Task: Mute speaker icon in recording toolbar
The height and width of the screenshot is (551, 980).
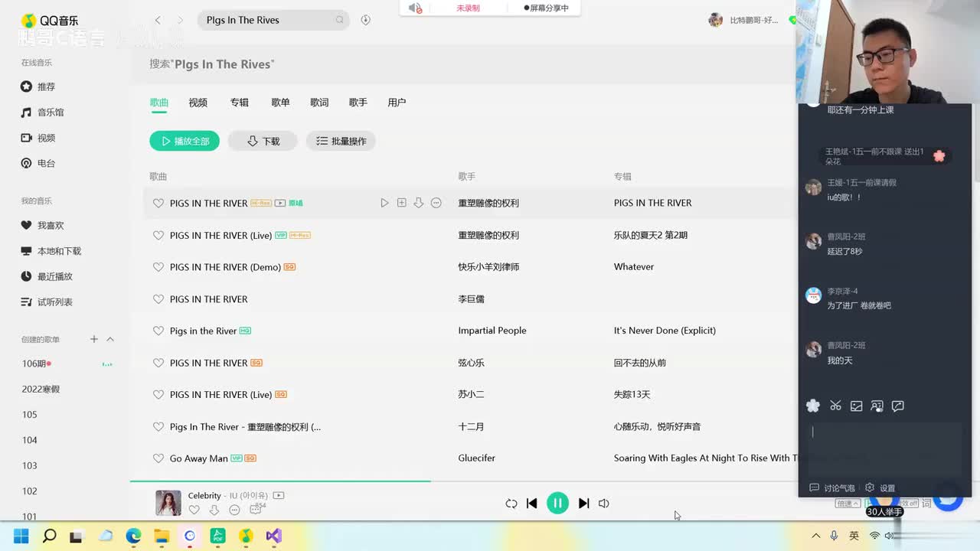Action: 415,8
